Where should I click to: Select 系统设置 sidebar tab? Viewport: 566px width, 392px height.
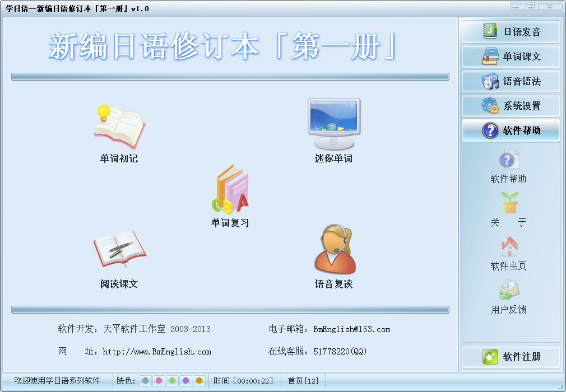511,106
